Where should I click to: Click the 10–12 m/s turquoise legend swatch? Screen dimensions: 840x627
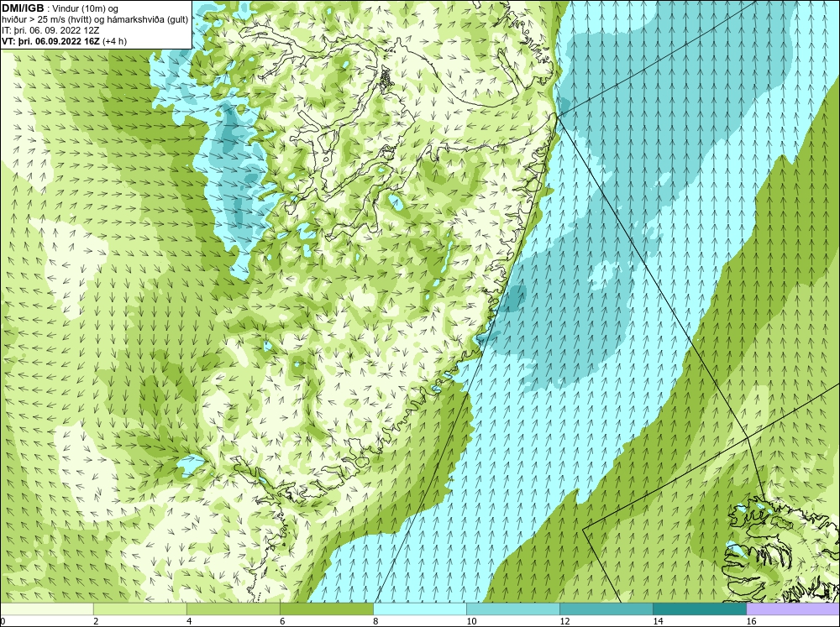tap(513, 609)
